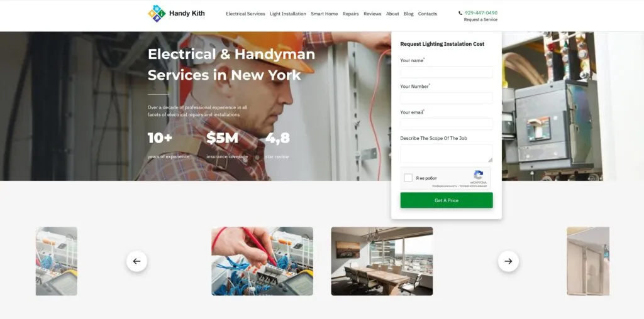Visit the Reviews section
This screenshot has width=644, height=319.
[372, 14]
